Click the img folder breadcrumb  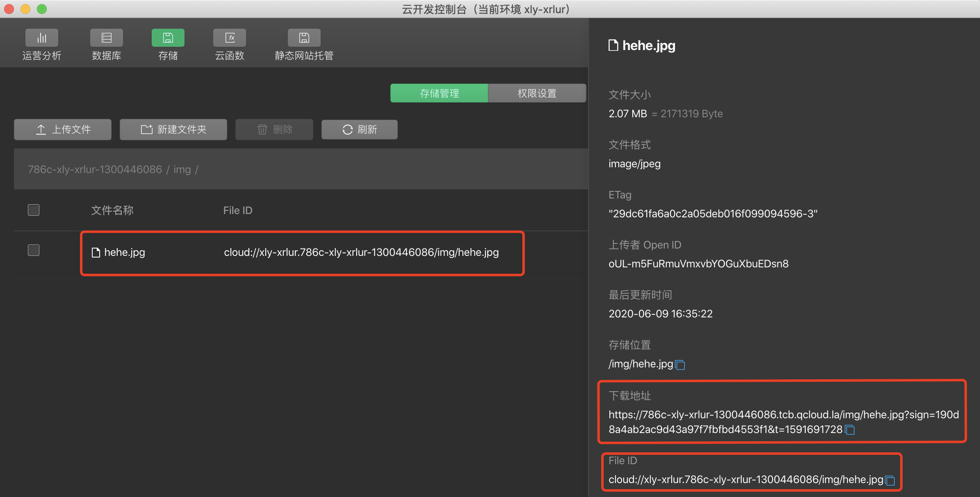pos(182,169)
